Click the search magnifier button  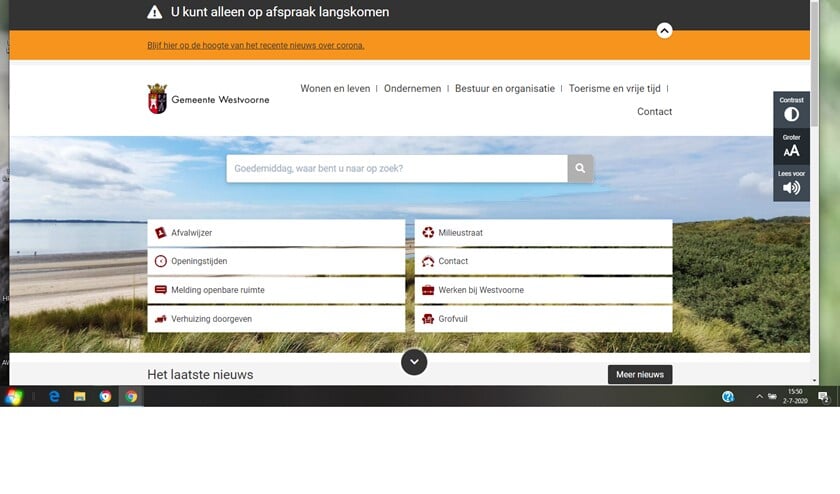(x=580, y=168)
